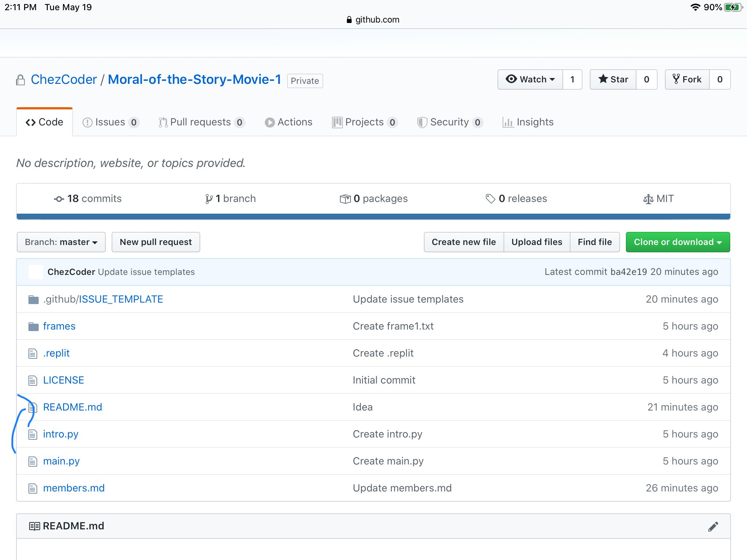Click the folder icon beside frames

(34, 326)
